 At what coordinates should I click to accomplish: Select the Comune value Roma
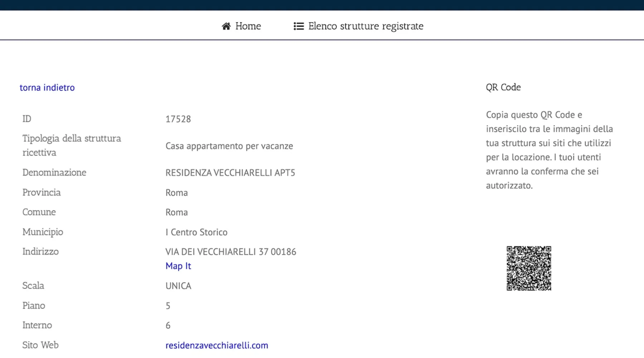pos(177,212)
